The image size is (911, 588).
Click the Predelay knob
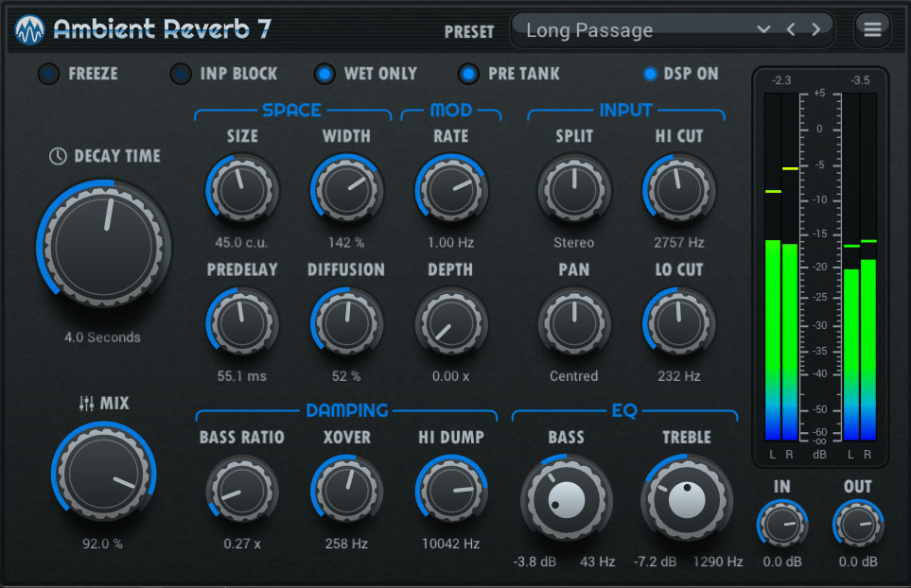point(241,323)
